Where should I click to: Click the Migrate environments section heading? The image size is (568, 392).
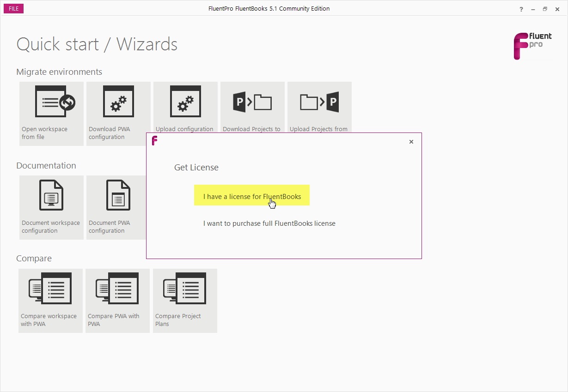click(x=59, y=72)
